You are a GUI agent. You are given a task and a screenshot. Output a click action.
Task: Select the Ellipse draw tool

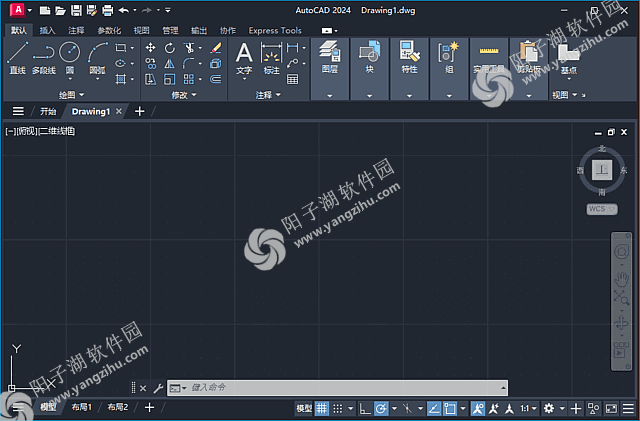[120, 63]
